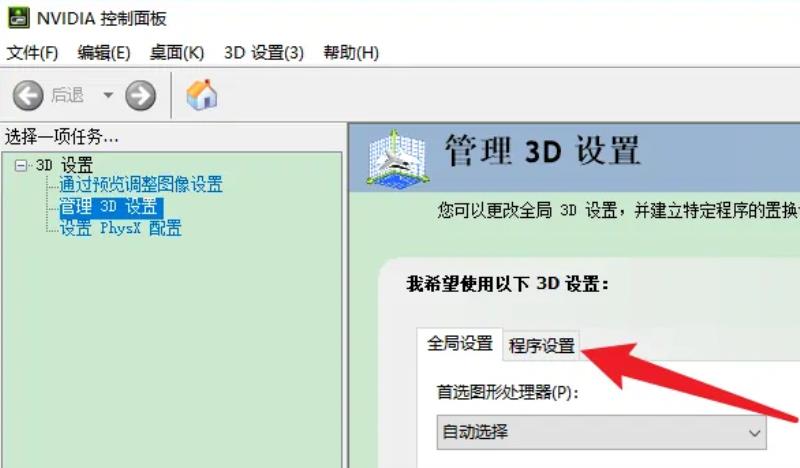The width and height of the screenshot is (800, 468).
Task: Click the 我希望使用以下 3D 设置 label
Action: [507, 284]
